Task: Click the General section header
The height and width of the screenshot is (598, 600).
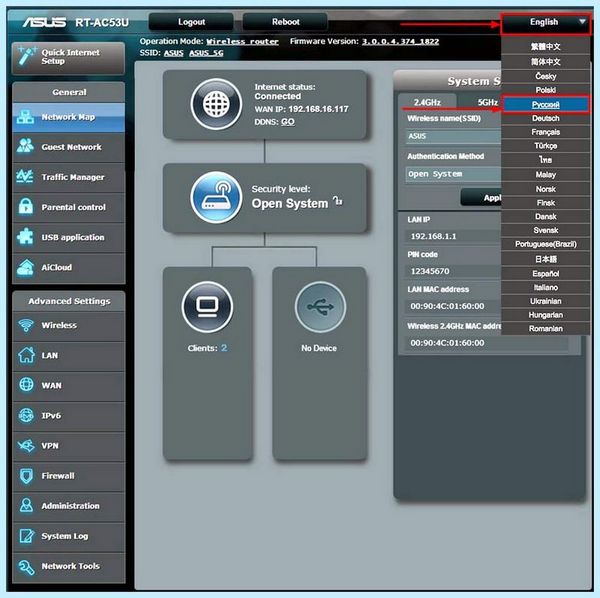Action: (x=69, y=92)
